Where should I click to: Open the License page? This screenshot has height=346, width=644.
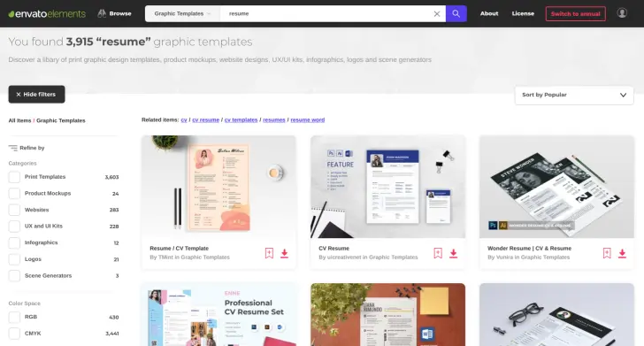(x=523, y=13)
